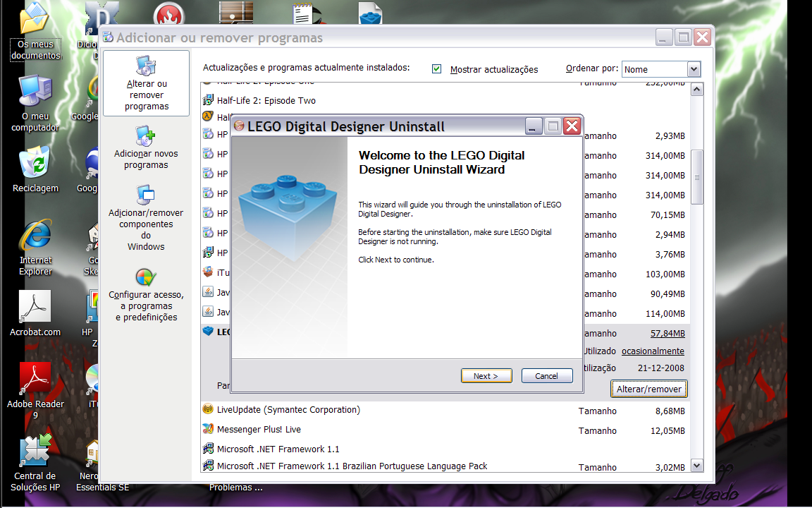The height and width of the screenshot is (508, 812).
Task: Click the Microsoft .NET Framework 1.1 icon
Action: (x=208, y=449)
